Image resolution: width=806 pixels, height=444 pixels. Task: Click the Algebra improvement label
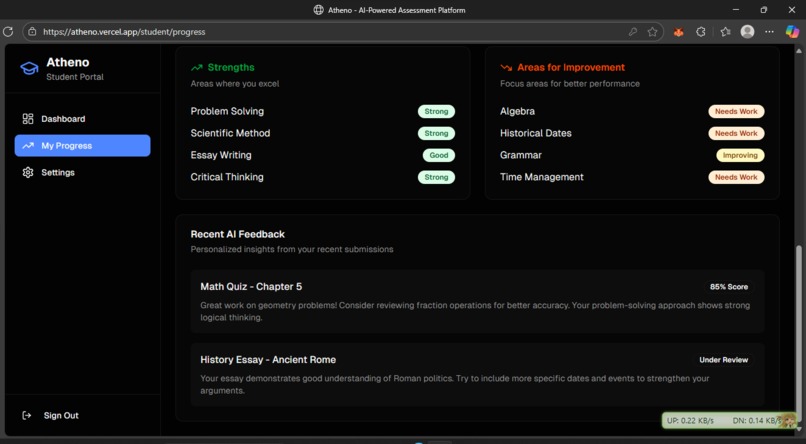517,111
